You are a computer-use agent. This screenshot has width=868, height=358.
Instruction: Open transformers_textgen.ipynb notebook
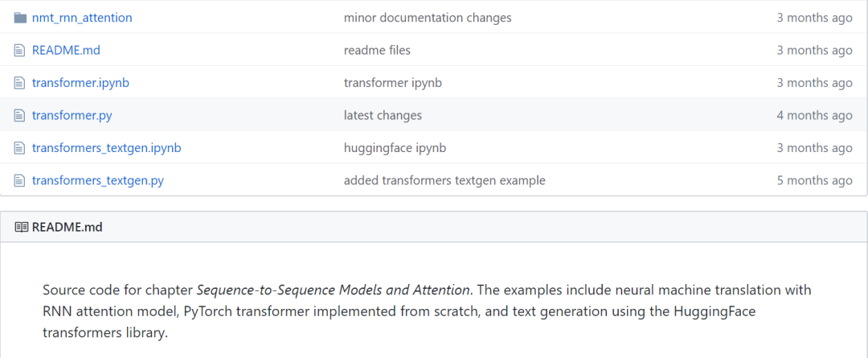click(x=106, y=148)
